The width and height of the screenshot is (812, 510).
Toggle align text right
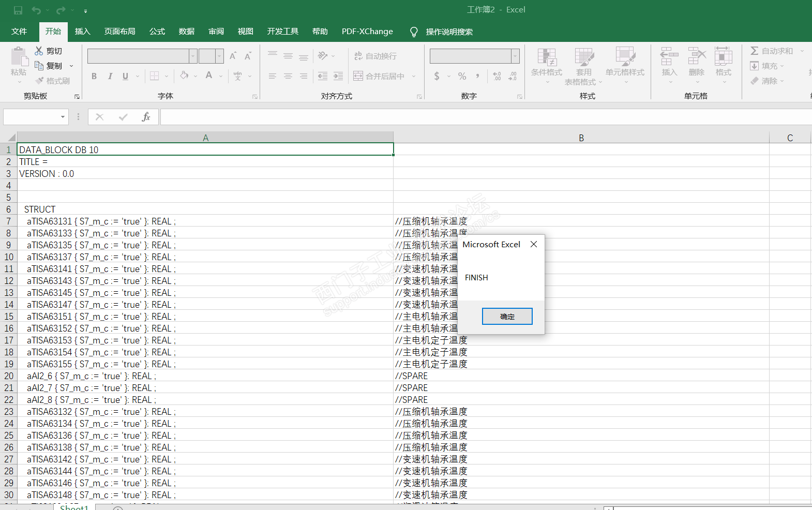pos(304,76)
